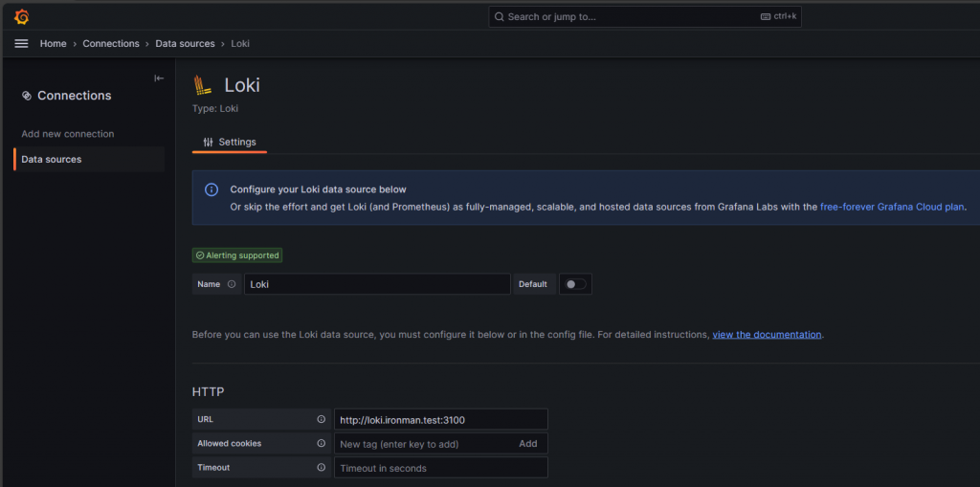The image size is (980, 487).
Task: Open the Settings tab
Action: click(230, 142)
